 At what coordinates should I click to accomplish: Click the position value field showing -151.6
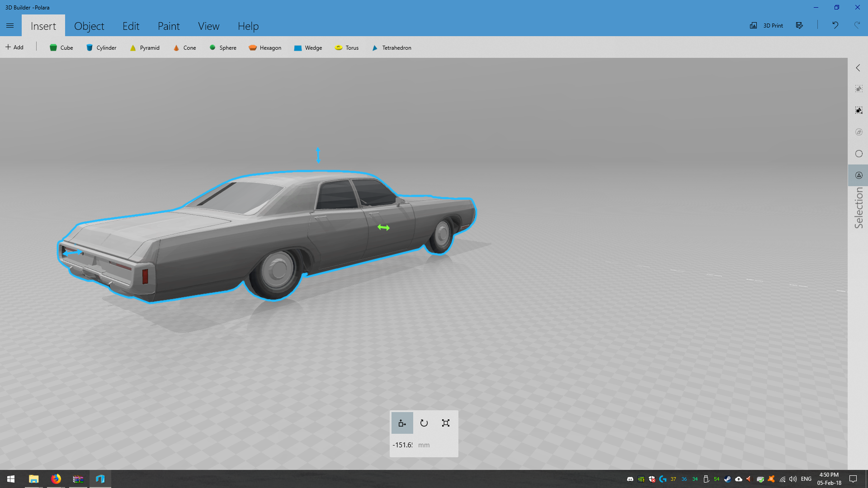[x=402, y=445]
